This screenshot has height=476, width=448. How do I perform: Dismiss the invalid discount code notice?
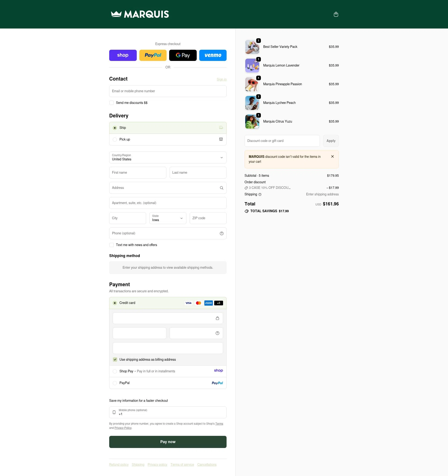coord(332,156)
